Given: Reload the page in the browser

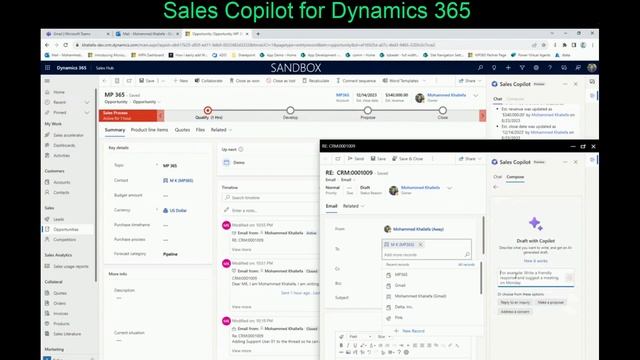Looking at the screenshot, I should [66, 45].
